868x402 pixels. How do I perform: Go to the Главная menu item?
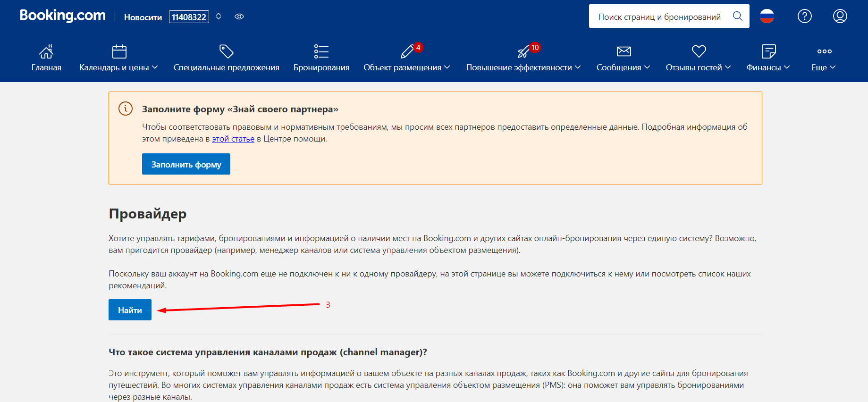coord(46,67)
